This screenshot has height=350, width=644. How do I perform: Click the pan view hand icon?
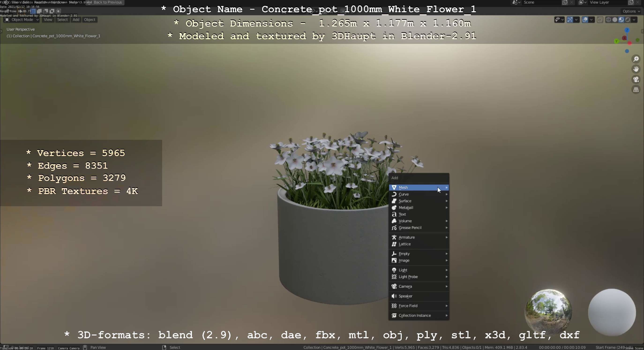pyautogui.click(x=636, y=69)
